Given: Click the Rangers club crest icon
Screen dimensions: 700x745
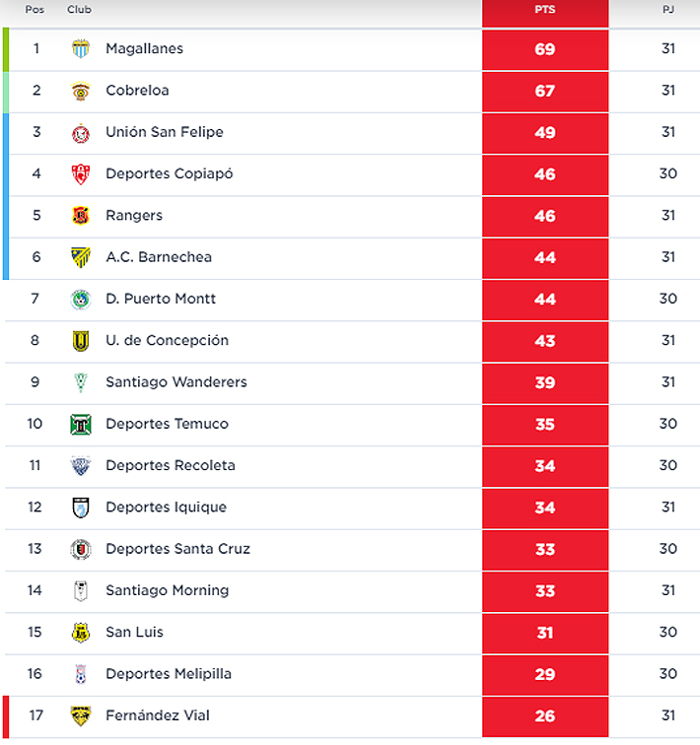Looking at the screenshot, I should click(81, 216).
